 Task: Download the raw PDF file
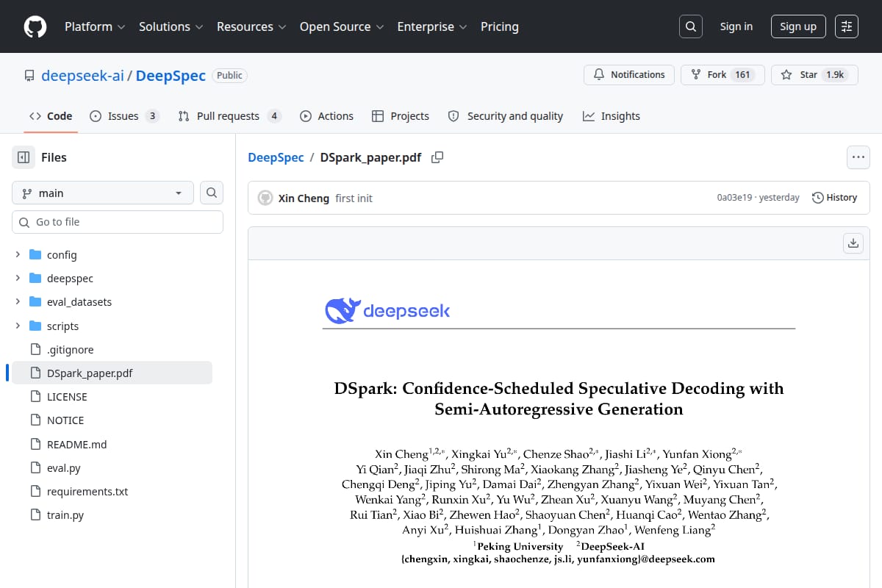[x=853, y=243]
